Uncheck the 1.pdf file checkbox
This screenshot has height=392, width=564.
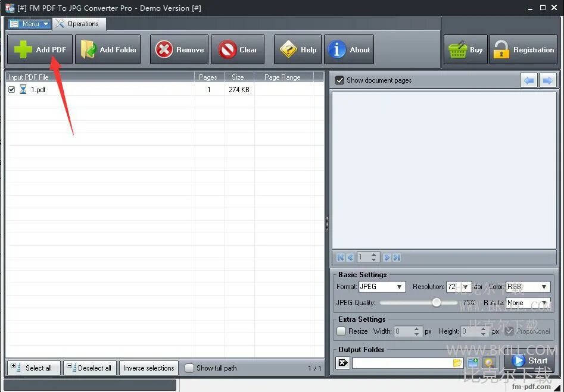tap(11, 89)
